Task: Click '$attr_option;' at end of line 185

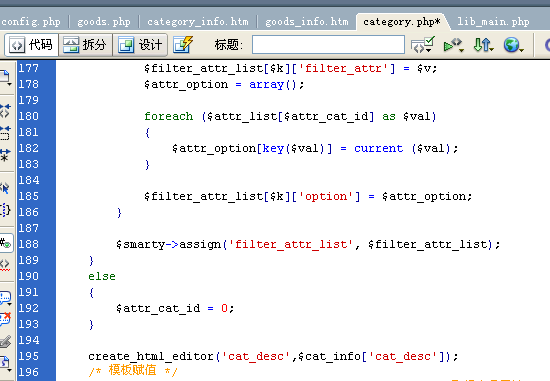Action: point(427,196)
